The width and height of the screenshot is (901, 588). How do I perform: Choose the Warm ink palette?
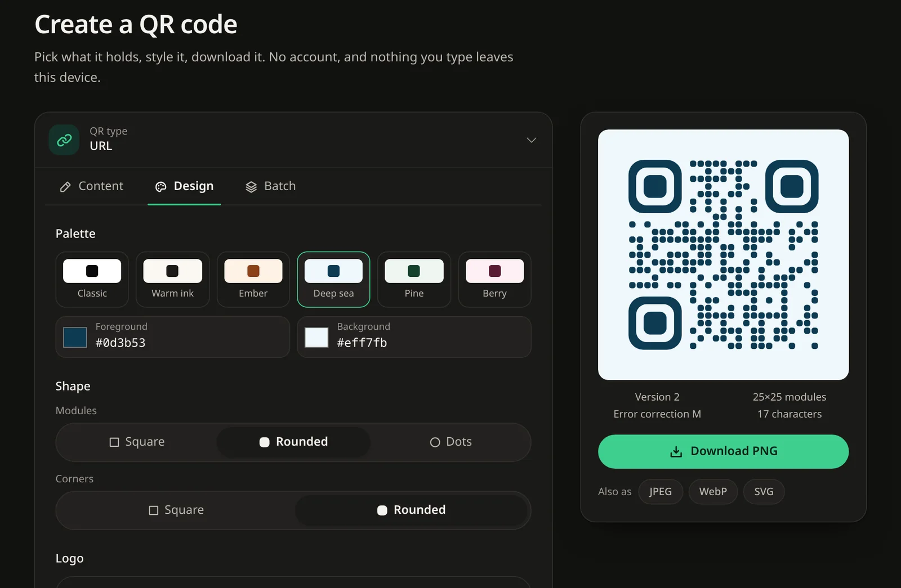pos(173,280)
